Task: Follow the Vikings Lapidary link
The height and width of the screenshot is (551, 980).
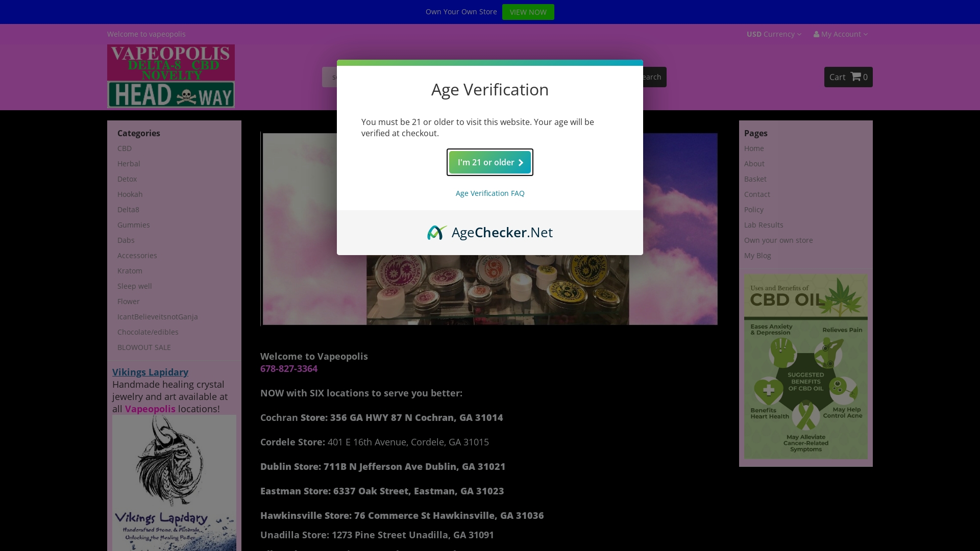Action: click(x=150, y=372)
